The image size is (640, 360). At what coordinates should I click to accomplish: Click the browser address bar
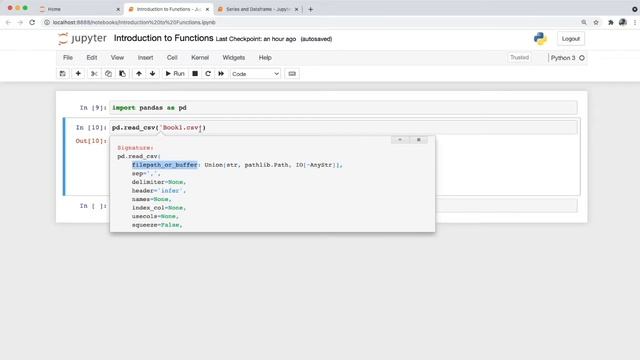[310, 22]
